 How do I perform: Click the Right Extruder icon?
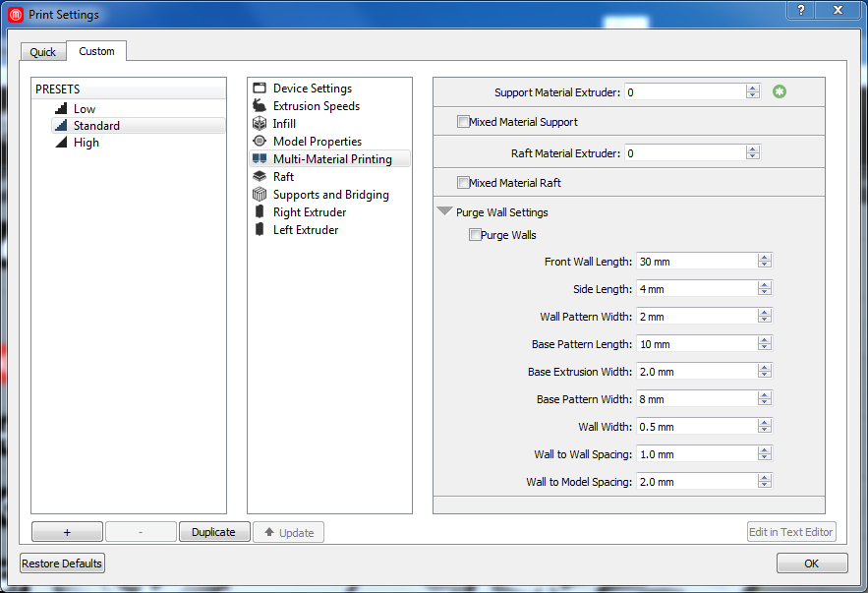(x=260, y=211)
